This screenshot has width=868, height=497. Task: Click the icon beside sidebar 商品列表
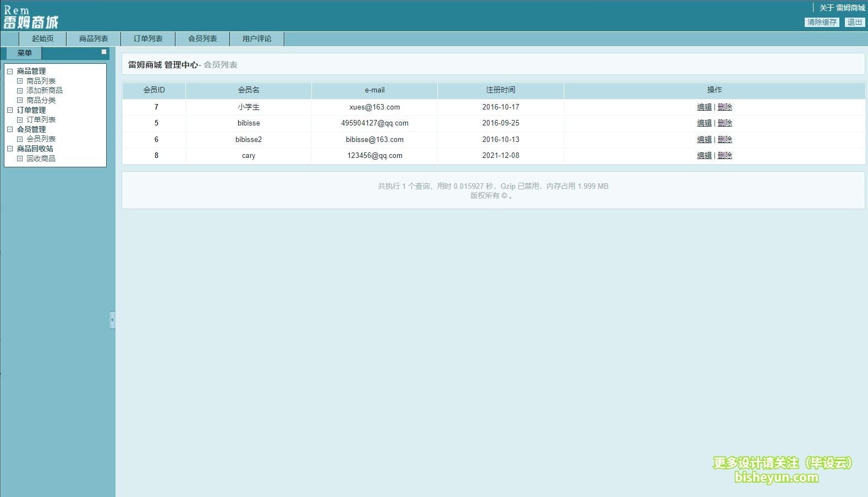click(x=20, y=81)
